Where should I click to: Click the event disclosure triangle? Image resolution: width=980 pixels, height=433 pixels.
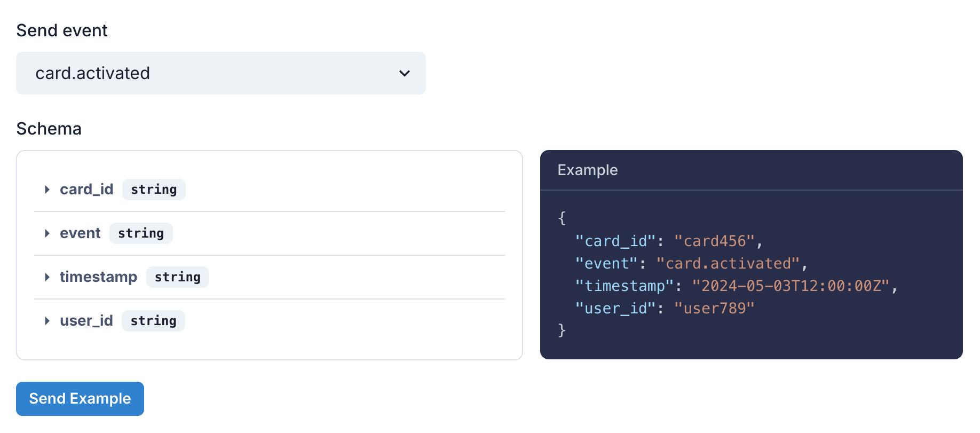(47, 233)
